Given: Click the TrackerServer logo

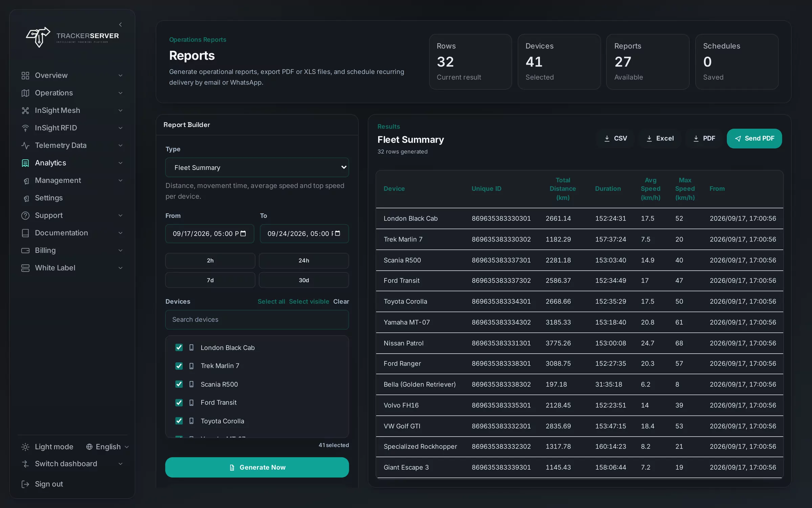Looking at the screenshot, I should tap(72, 37).
